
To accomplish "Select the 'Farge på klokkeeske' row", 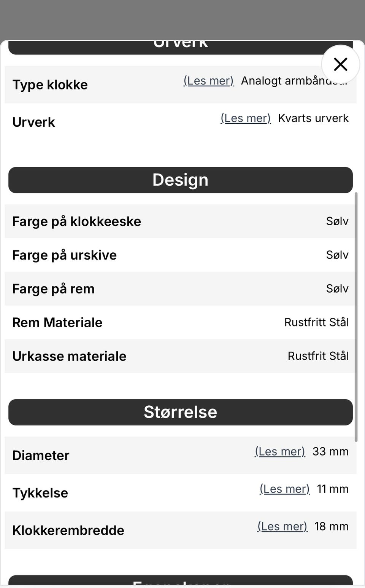I will [181, 221].
